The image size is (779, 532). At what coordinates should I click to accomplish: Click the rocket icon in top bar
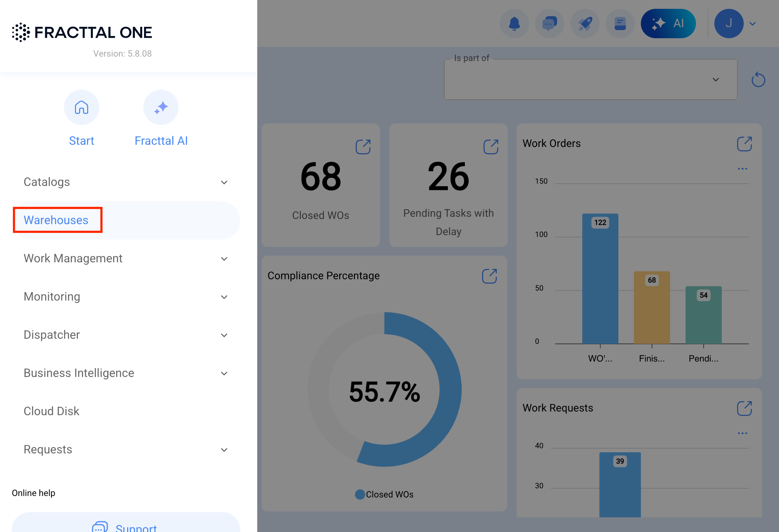pyautogui.click(x=585, y=24)
